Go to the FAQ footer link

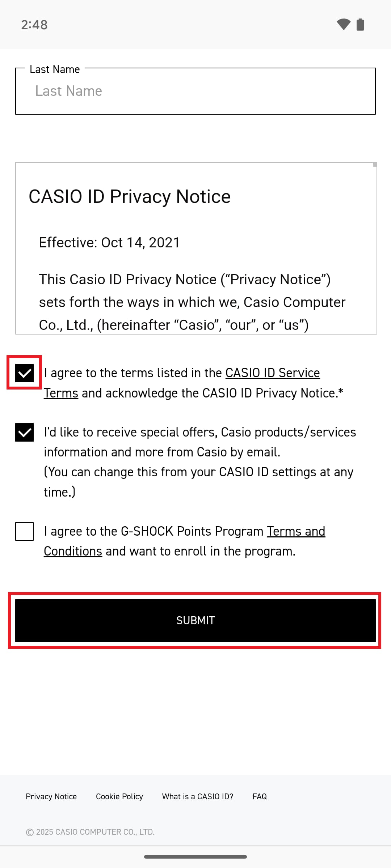point(260,796)
